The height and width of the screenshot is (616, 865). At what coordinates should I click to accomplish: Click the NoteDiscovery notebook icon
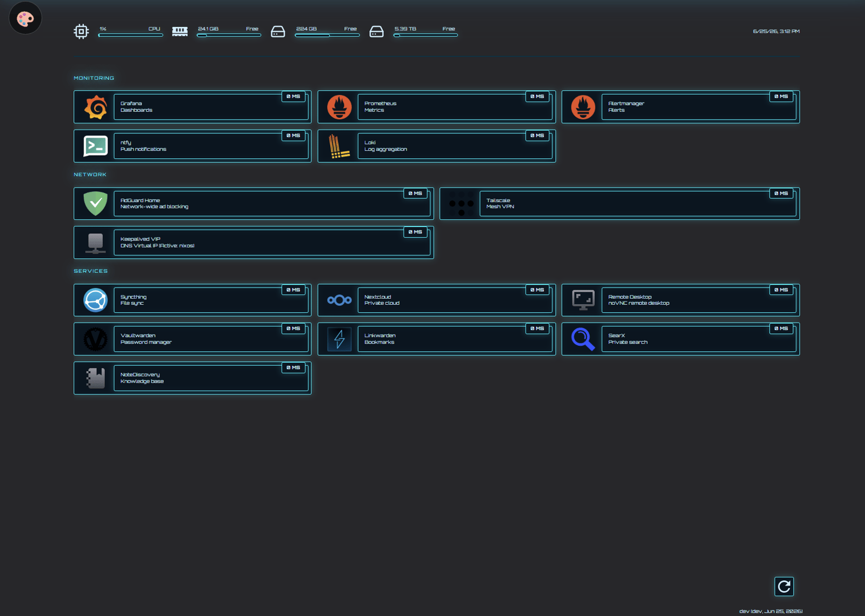[x=96, y=378]
